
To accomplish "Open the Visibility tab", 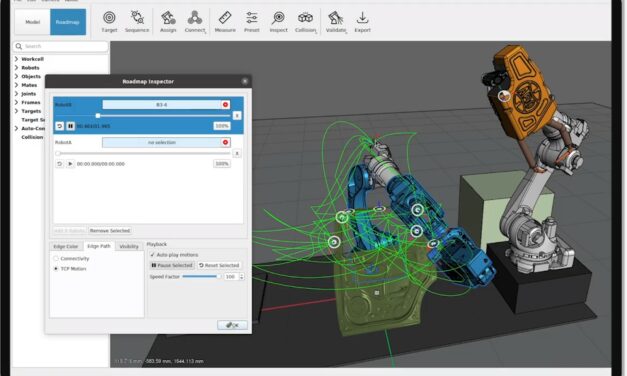I will [x=129, y=246].
